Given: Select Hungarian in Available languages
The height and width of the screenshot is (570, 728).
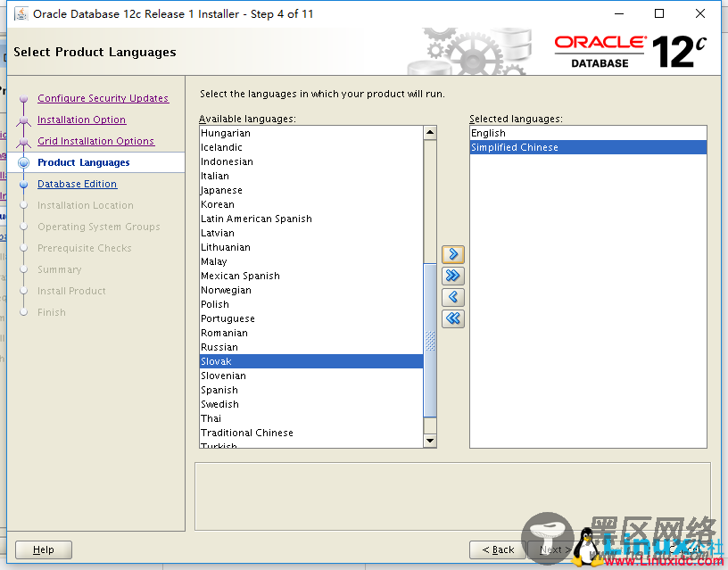Looking at the screenshot, I should (x=311, y=133).
